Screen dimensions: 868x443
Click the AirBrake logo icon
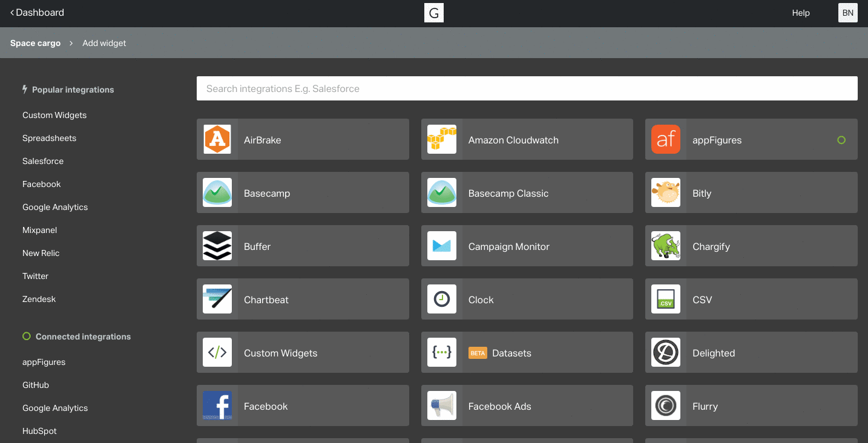pos(217,139)
